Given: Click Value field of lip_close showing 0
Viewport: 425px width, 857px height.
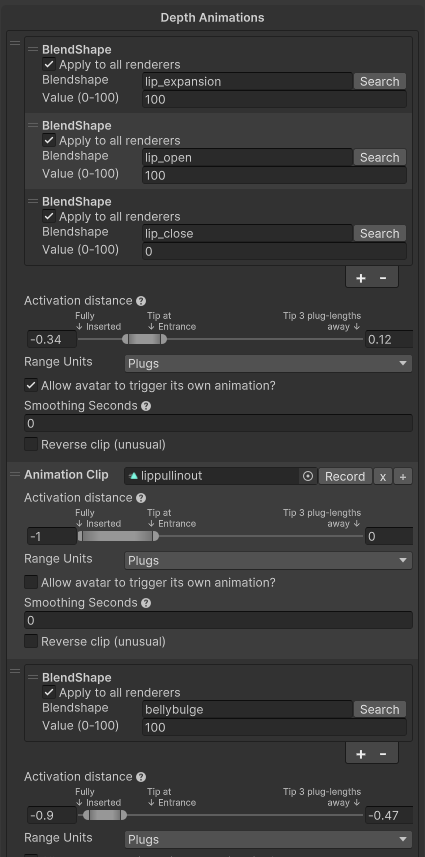Looking at the screenshot, I should [x=274, y=251].
